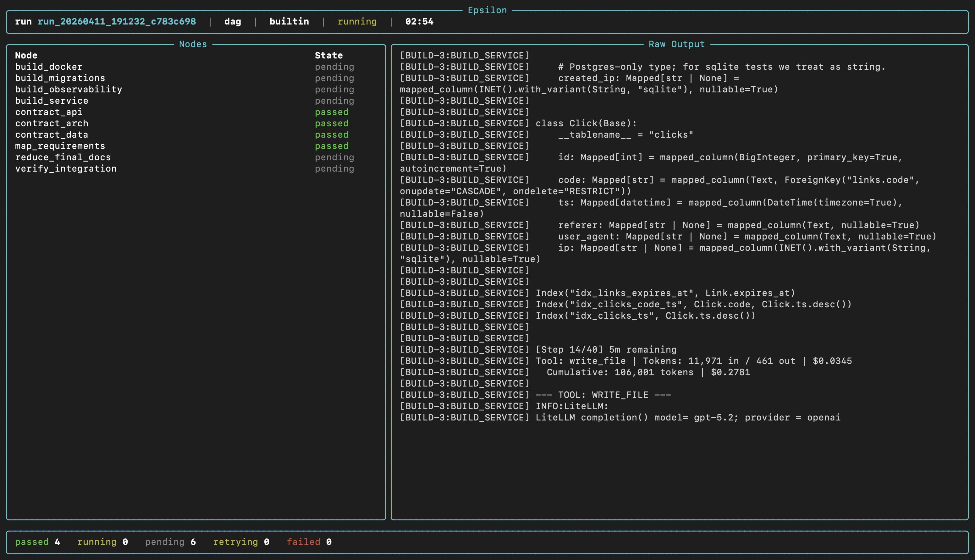Click the 'INFO:LiteLLM:' output line

[504, 406]
